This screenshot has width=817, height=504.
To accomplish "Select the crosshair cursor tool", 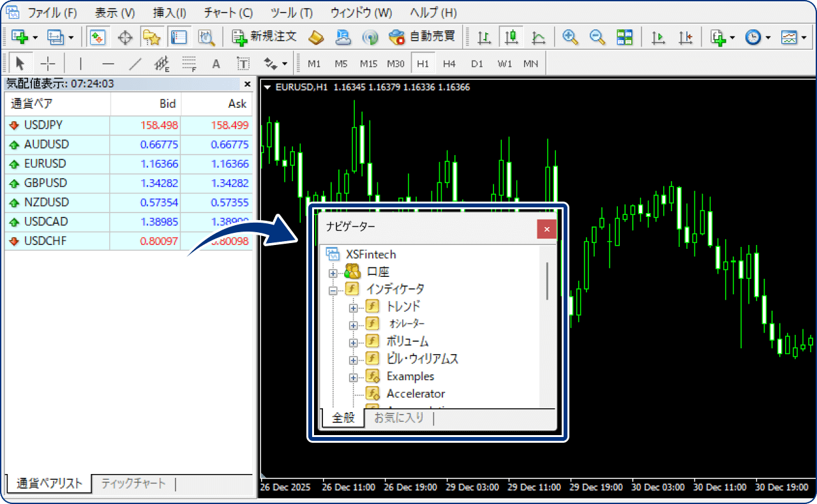I will pos(48,64).
